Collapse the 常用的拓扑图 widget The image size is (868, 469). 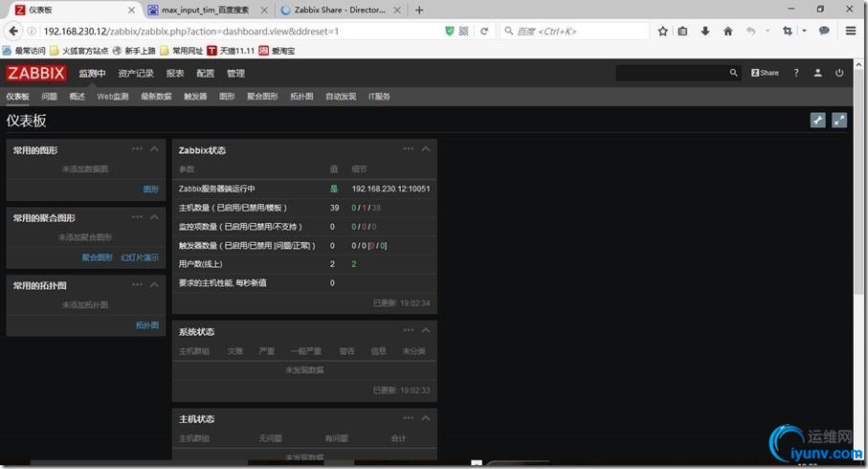click(x=154, y=284)
